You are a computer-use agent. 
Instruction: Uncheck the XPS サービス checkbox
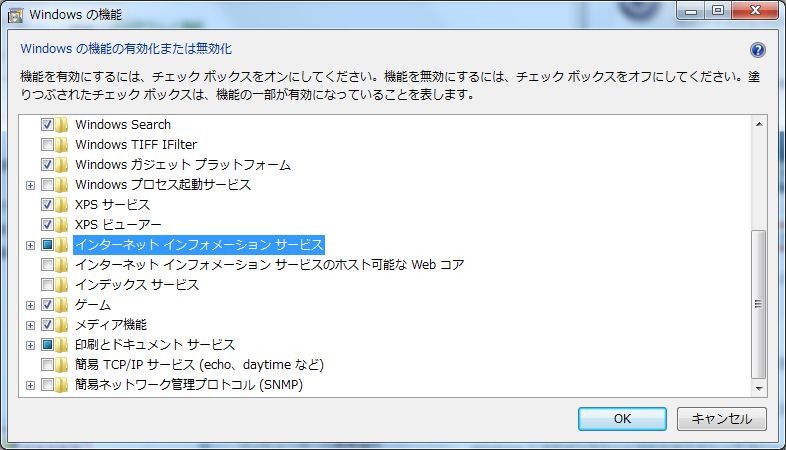pos(47,204)
